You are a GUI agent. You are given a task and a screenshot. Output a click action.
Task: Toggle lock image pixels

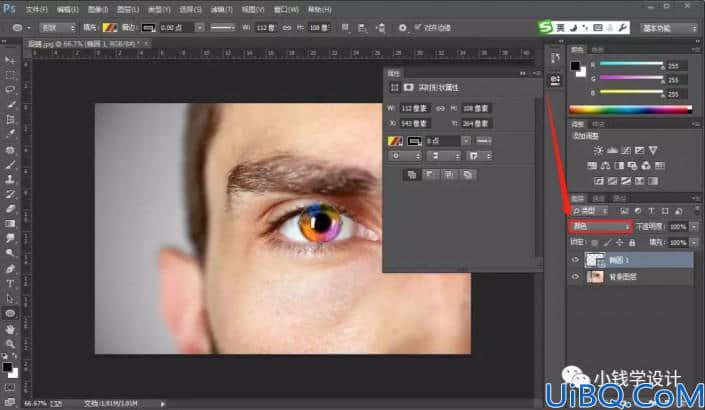coord(607,243)
